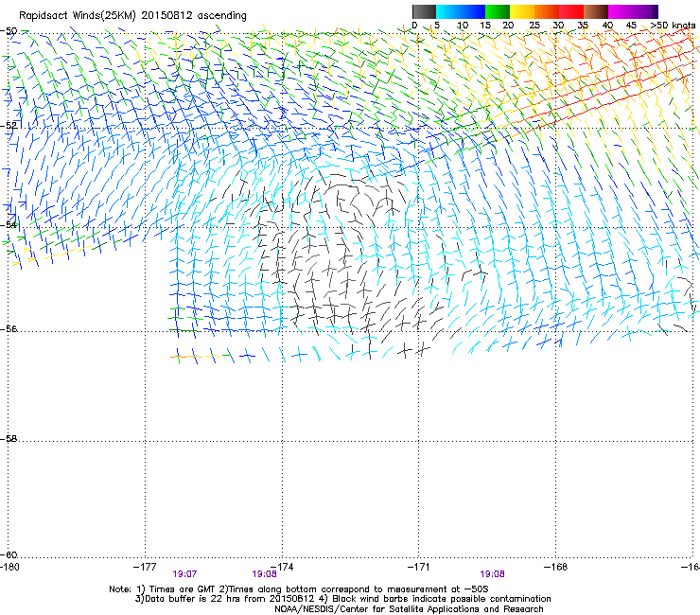
Task: Click the -174 longitude axis label
Action: (x=282, y=567)
